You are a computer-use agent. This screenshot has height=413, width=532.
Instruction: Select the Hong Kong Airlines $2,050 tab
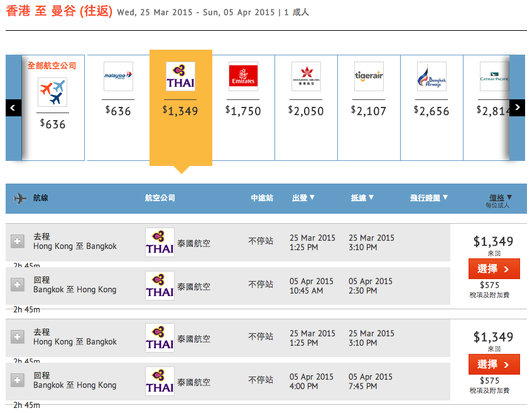pos(306,107)
